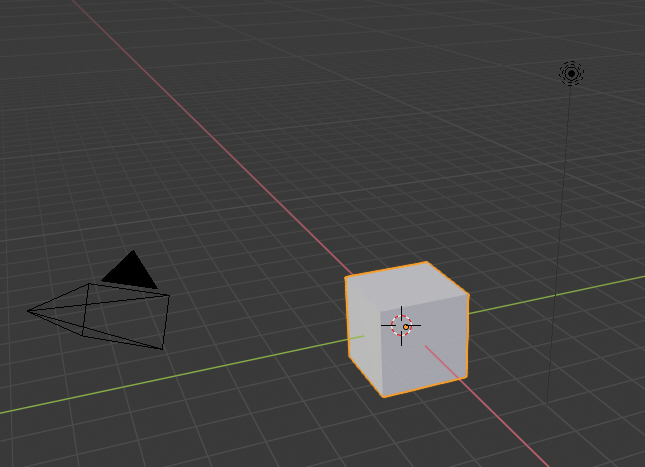Click the cube's orange origin dot
Viewport: 645px width, 467px height.
(x=406, y=327)
